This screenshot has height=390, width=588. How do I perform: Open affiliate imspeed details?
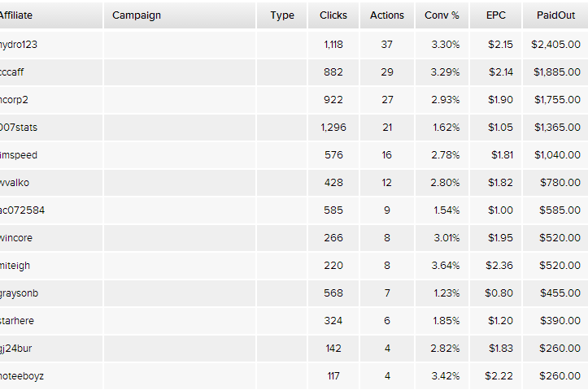(x=19, y=155)
